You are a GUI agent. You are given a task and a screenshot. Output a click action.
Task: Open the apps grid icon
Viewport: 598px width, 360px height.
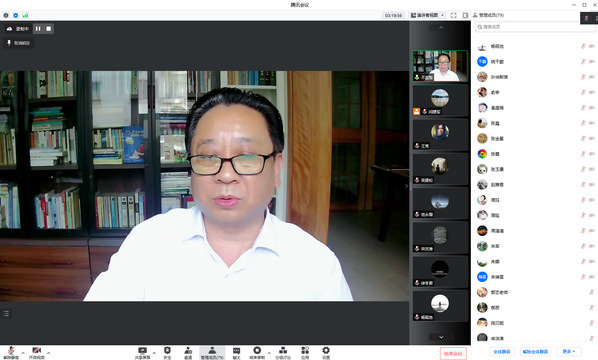[x=305, y=353]
